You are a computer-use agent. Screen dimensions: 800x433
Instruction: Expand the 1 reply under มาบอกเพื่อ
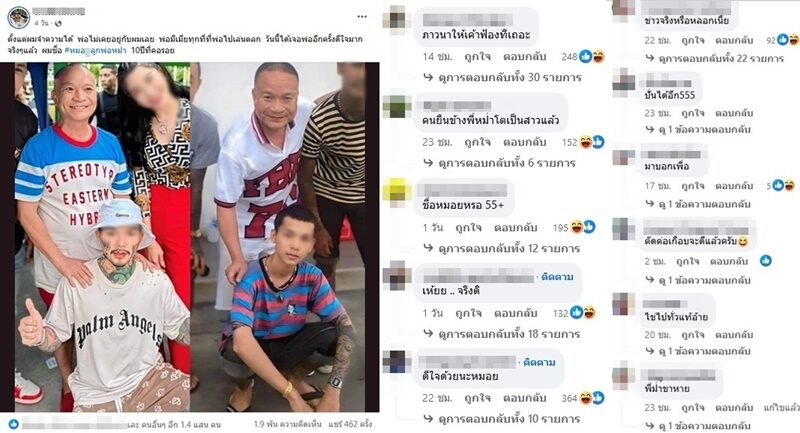pyautogui.click(x=698, y=204)
